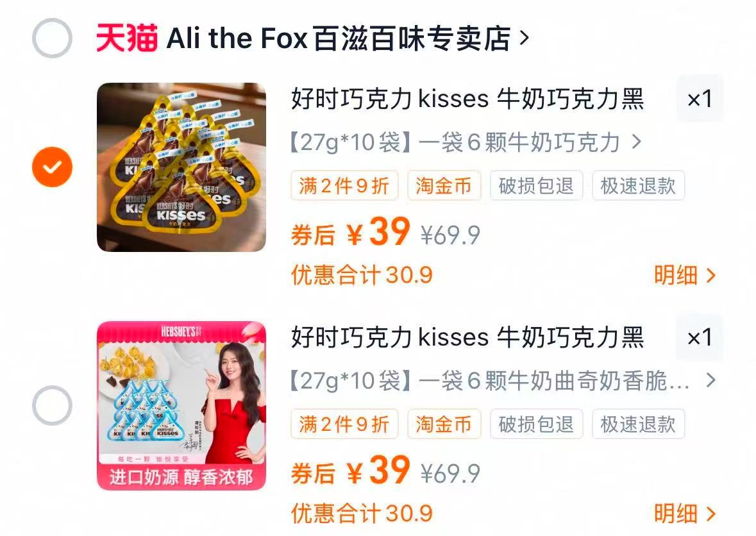The width and height of the screenshot is (756, 536).
Task: Expand the first item's 牛奶巧克力 variant options
Action: click(x=466, y=142)
